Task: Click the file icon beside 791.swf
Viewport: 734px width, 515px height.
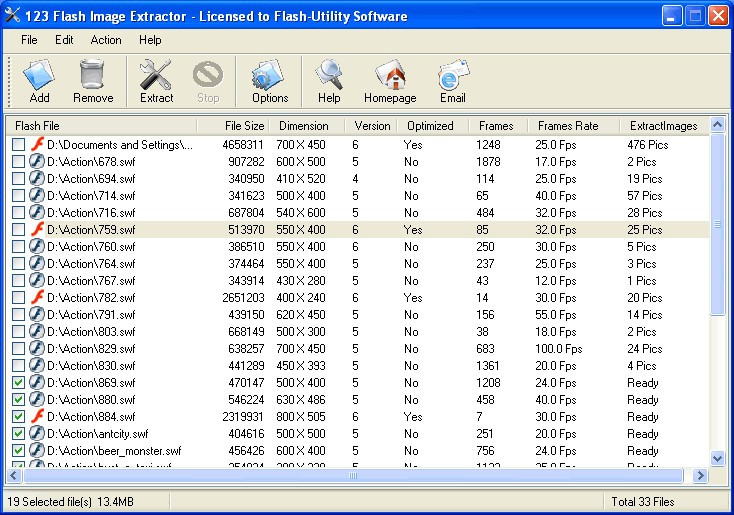Action: coord(37,314)
